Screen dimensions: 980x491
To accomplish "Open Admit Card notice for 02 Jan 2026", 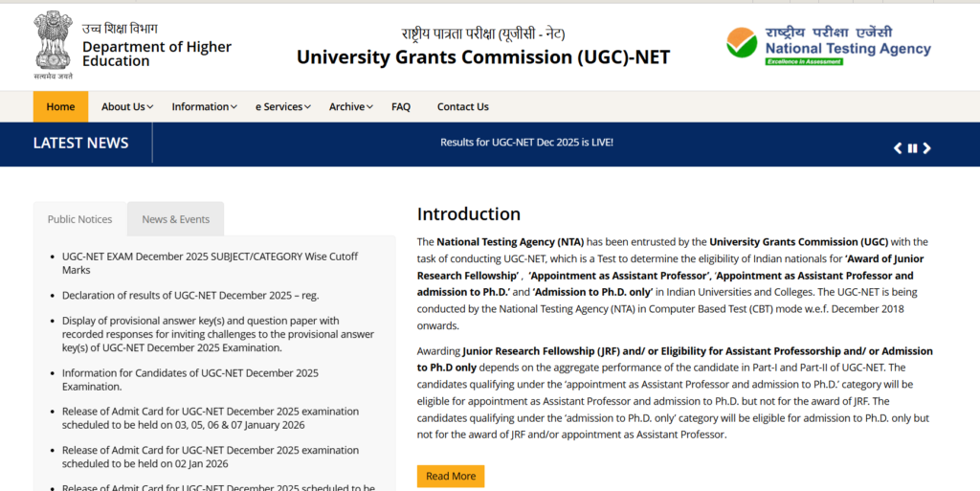I will click(210, 456).
